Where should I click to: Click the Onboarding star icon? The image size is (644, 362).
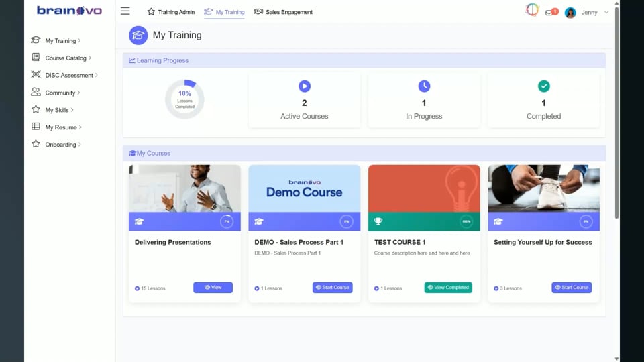[x=36, y=143]
